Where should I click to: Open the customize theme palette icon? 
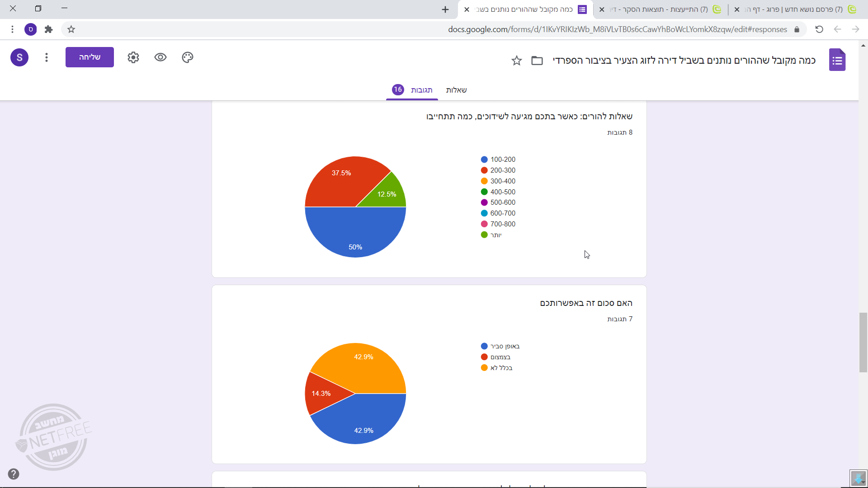(188, 57)
